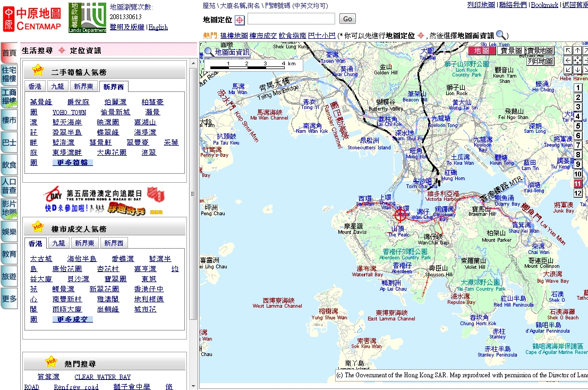The image size is (588, 390).
Task: Switch map to 實景地圖 mode
Action: coord(540,50)
